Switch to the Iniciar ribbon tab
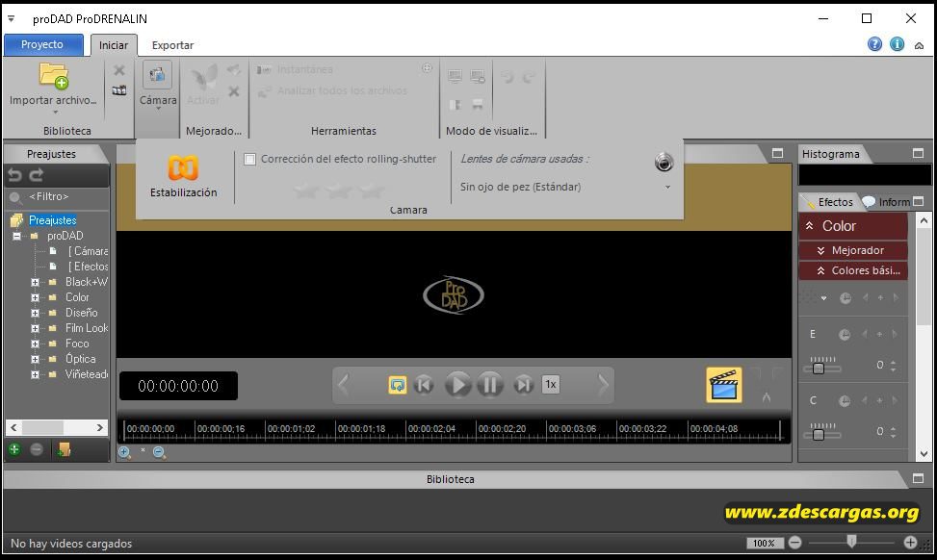The height and width of the screenshot is (560, 937). click(x=114, y=45)
